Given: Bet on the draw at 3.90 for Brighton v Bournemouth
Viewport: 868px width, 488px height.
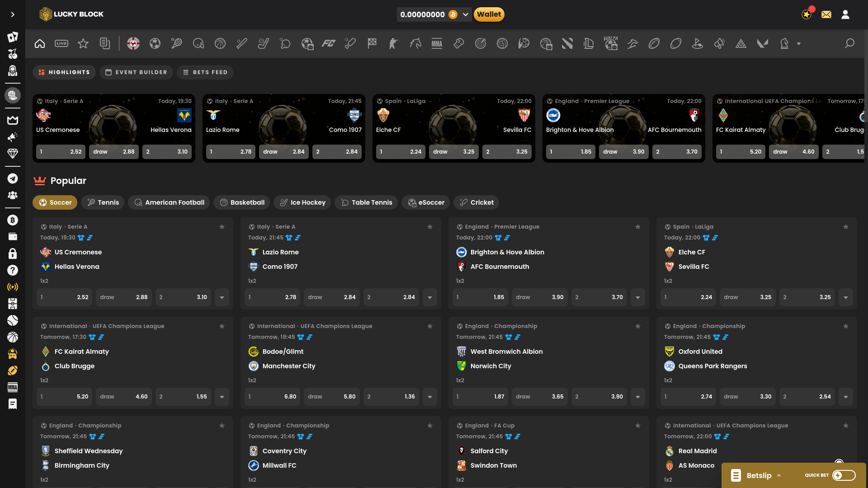Looking at the screenshot, I should [x=540, y=297].
